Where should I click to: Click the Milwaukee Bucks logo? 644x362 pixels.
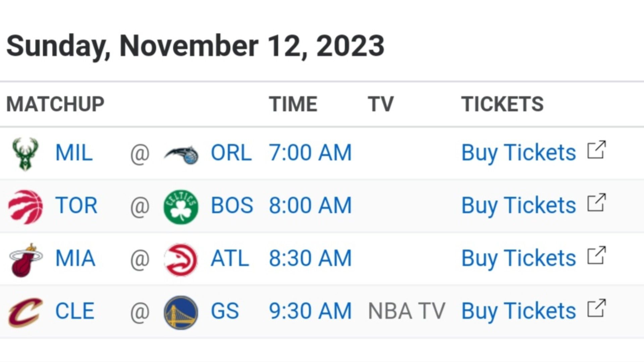click(25, 154)
